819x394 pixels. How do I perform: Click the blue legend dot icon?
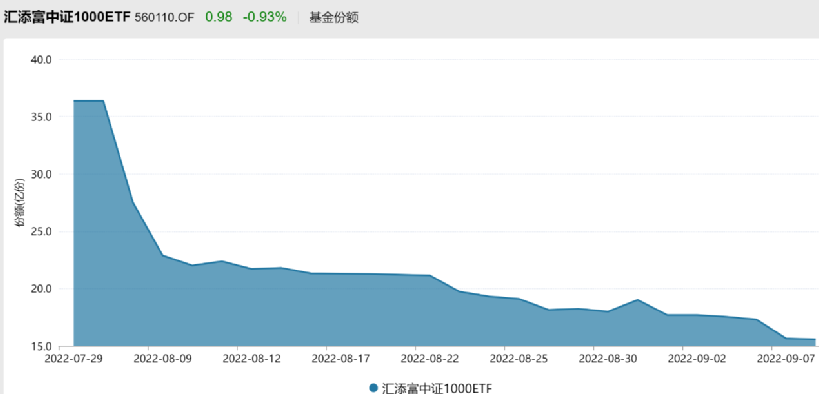tap(373, 388)
